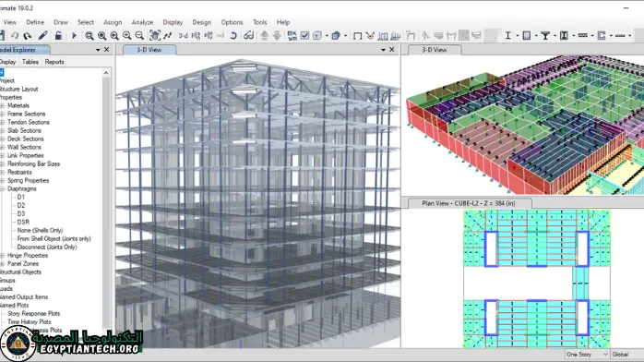Image resolution: width=644 pixels, height=362 pixels.
Task: Select diaphragm DSR in the tree
Action: coord(23,222)
